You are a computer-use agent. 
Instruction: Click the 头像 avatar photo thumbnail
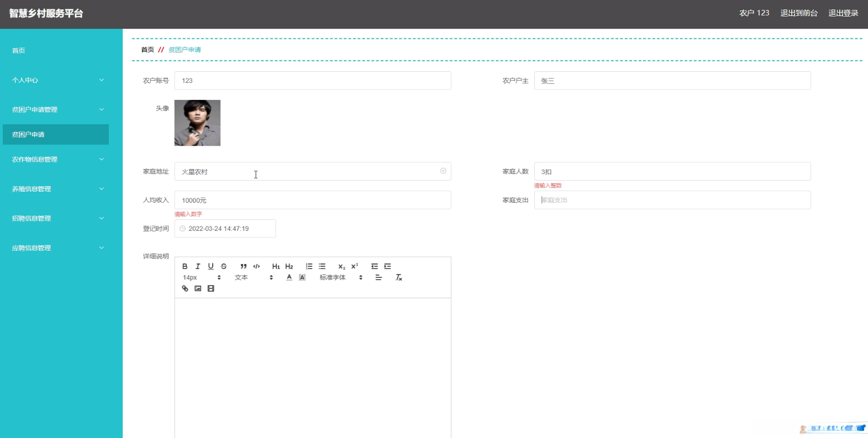(x=197, y=123)
